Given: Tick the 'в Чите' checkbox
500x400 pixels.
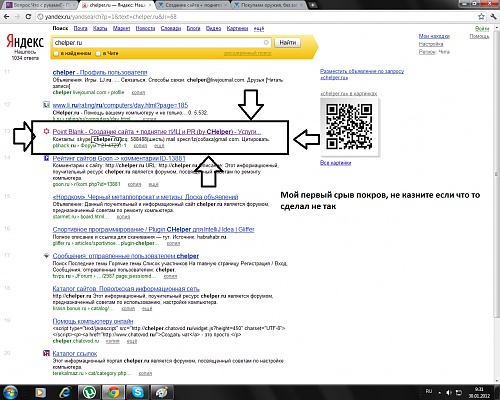Looking at the screenshot, I should click(98, 53).
